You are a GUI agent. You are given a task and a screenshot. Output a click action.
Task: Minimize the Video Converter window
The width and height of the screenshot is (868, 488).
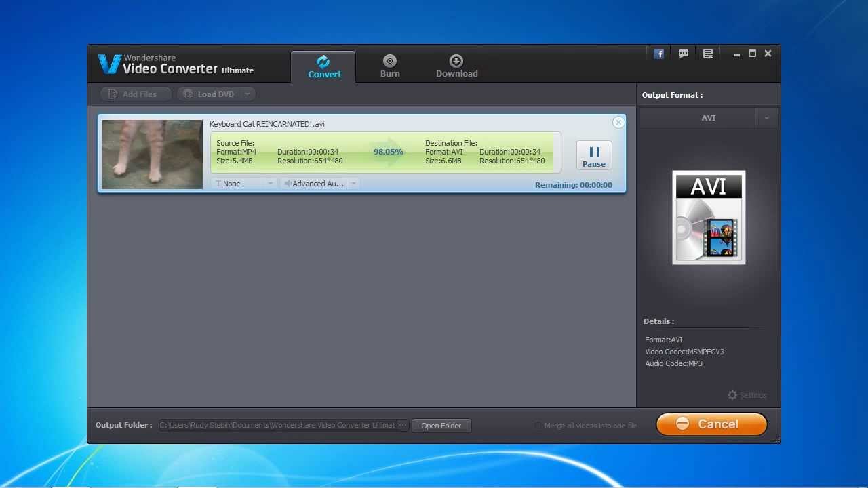pos(736,54)
